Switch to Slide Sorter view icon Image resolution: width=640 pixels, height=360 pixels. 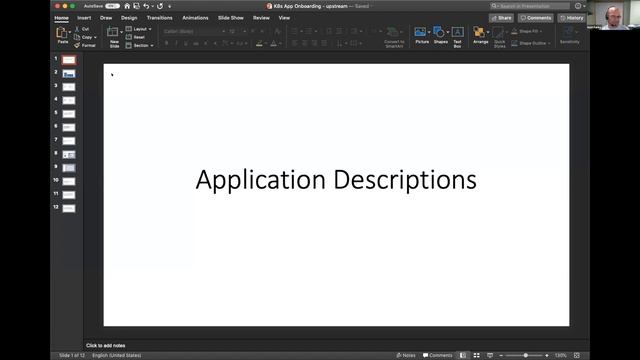pyautogui.click(x=476, y=356)
